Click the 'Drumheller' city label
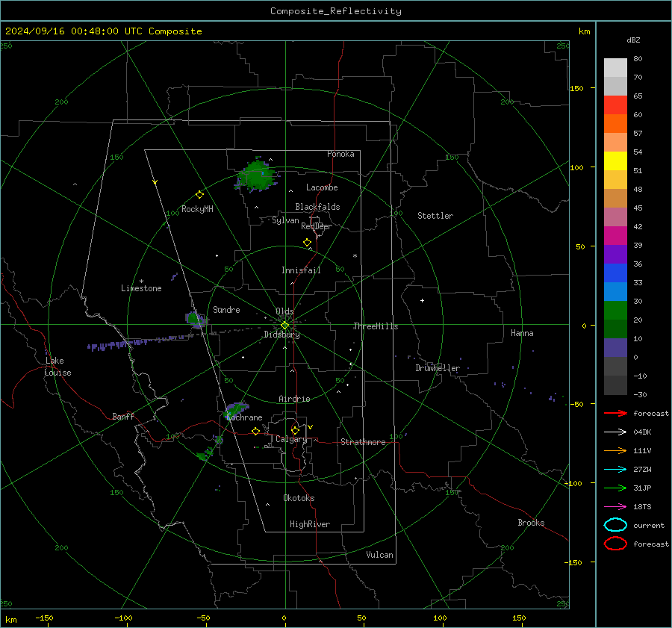 437,368
